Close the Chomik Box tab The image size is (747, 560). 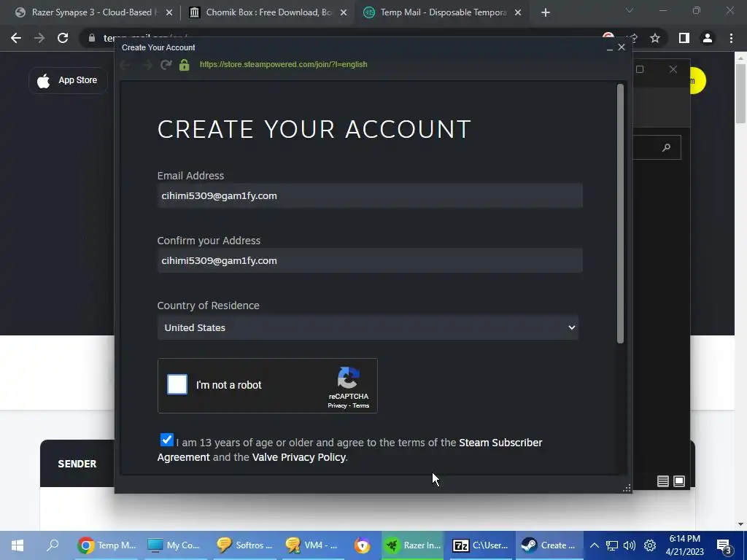344,13
